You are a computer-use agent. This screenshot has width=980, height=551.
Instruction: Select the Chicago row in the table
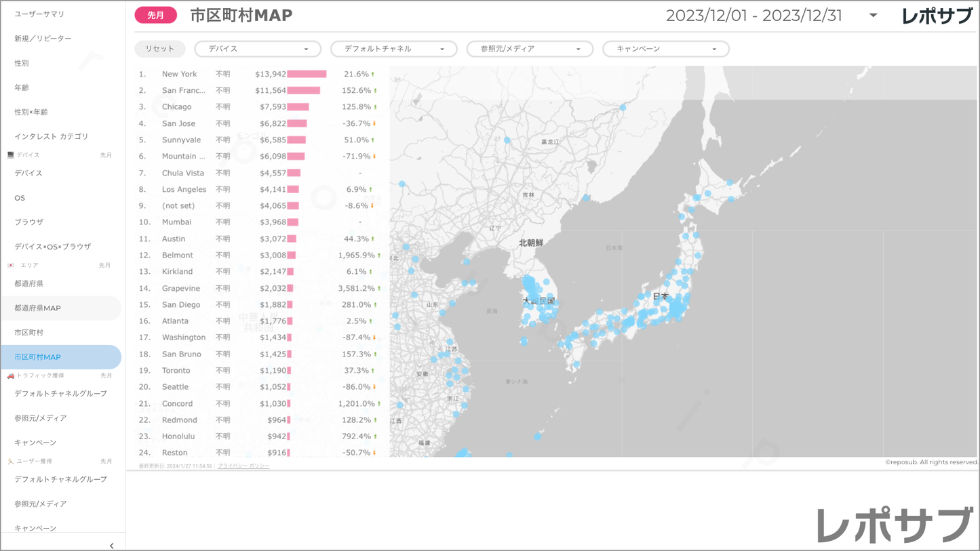pos(176,107)
